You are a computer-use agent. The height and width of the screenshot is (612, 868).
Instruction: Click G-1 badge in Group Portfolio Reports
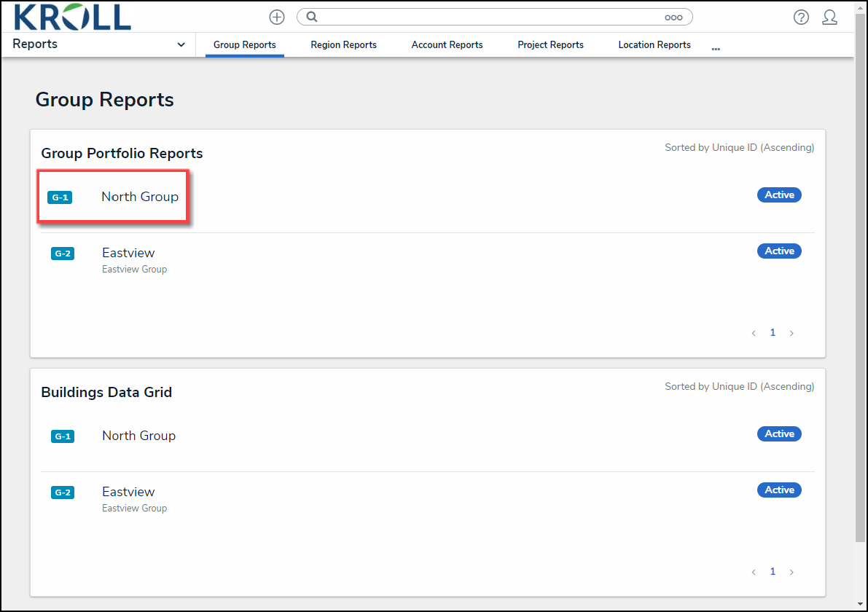pos(60,197)
